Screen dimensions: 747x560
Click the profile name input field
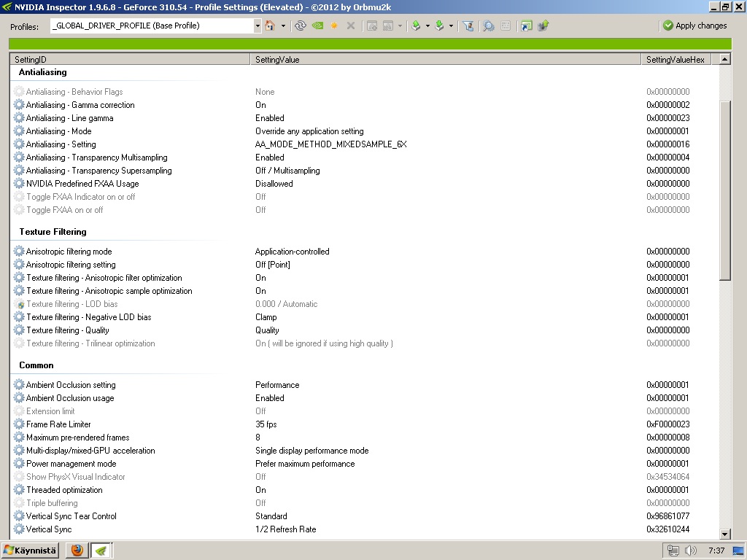[152, 26]
